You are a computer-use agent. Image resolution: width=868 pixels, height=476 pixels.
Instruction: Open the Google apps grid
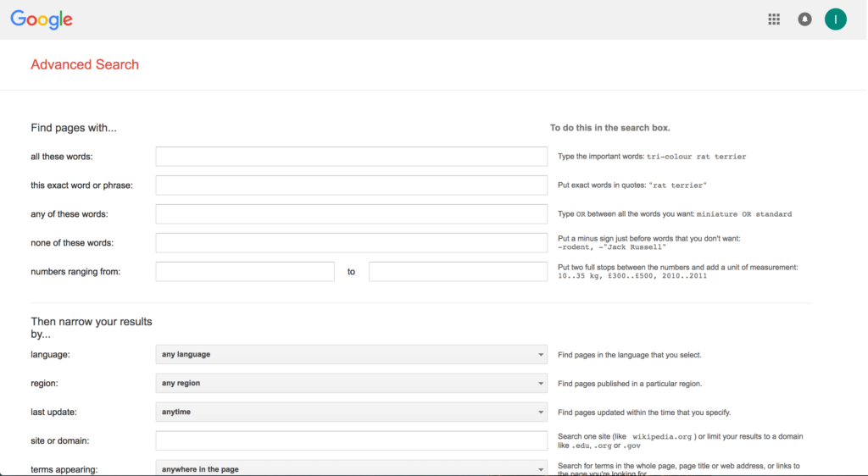pos(774,19)
